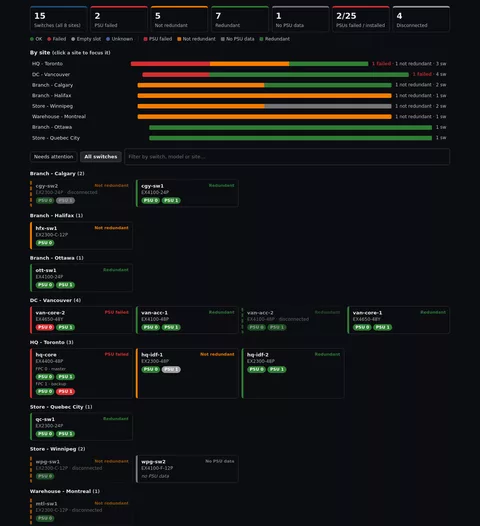Open the hfx-sw1 switch card
Image resolution: width=480 pixels, height=526 pixels.
(81, 235)
